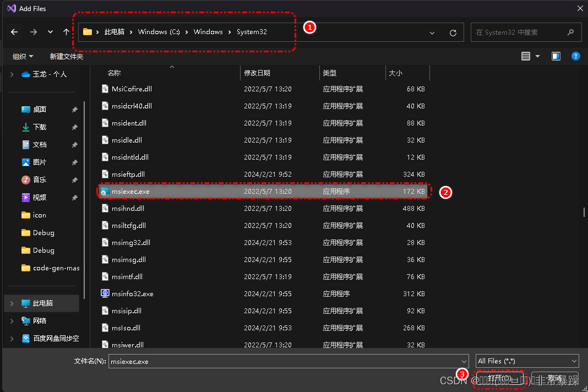Unpin 桌面 using its pin icon
This screenshot has width=588, height=392.
75,110
